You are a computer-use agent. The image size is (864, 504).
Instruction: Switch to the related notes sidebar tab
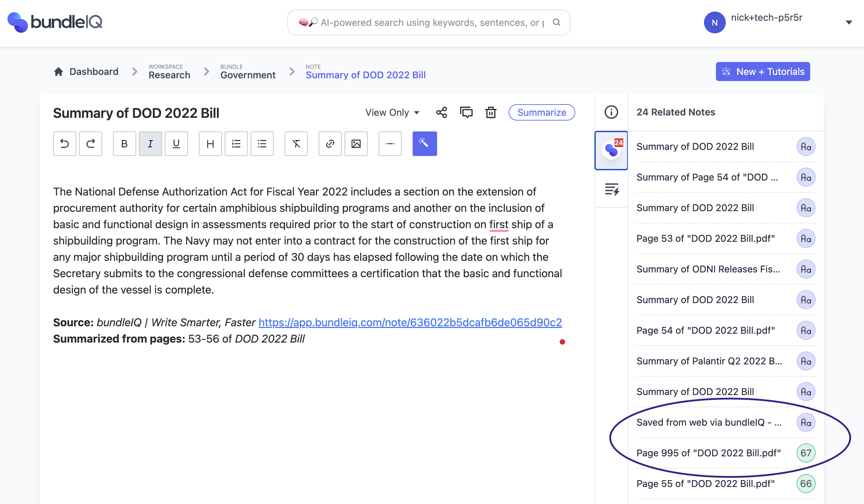point(611,150)
